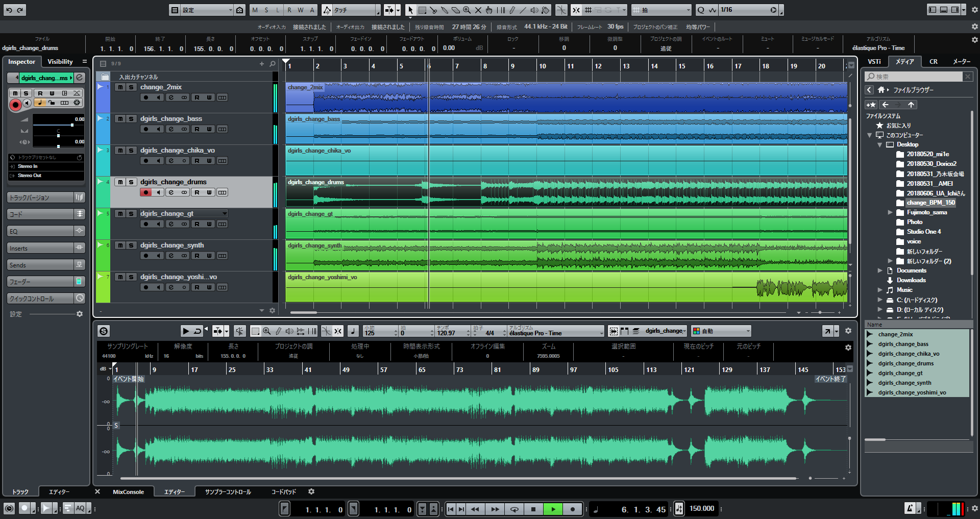This screenshot has width=980, height=519.
Task: Select the change_BPM_150 folder
Action: click(x=930, y=203)
